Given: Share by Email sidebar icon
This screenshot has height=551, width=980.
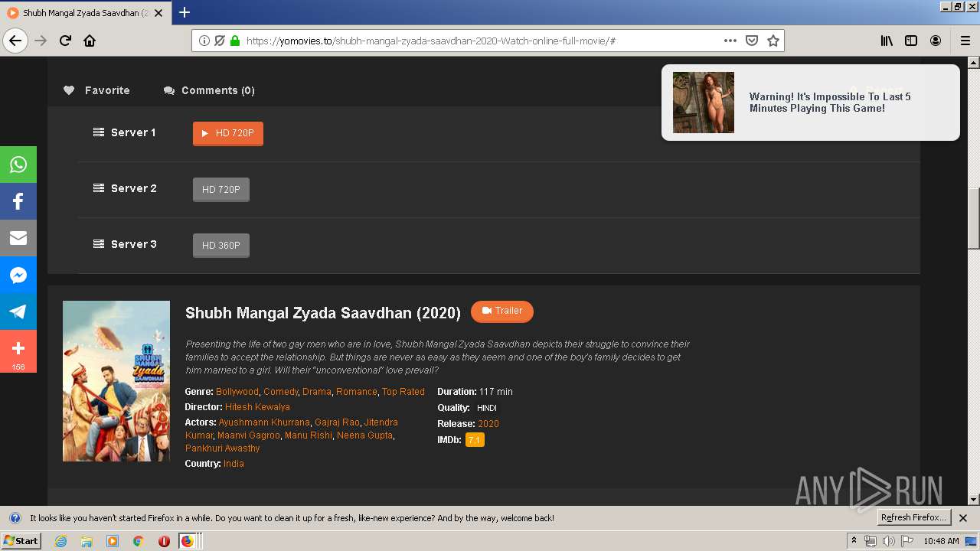Looking at the screenshot, I should point(18,238).
